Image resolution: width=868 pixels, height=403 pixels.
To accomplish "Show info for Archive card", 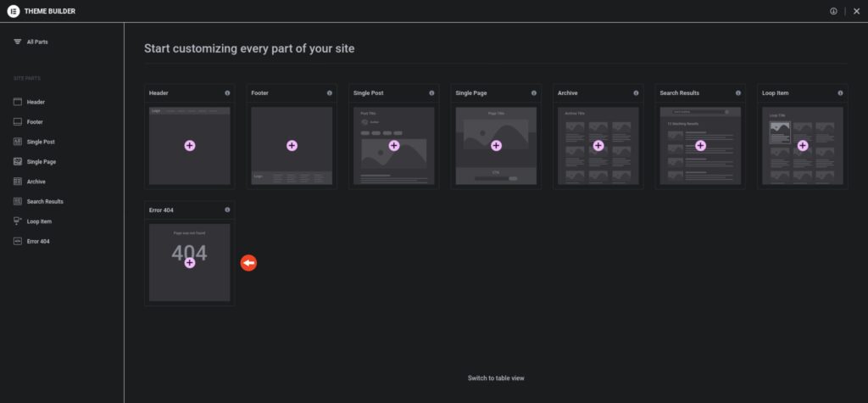I will (x=636, y=93).
